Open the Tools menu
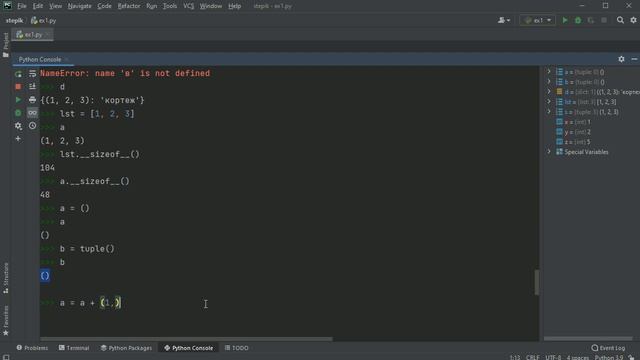This screenshot has width=640, height=360. point(170,6)
